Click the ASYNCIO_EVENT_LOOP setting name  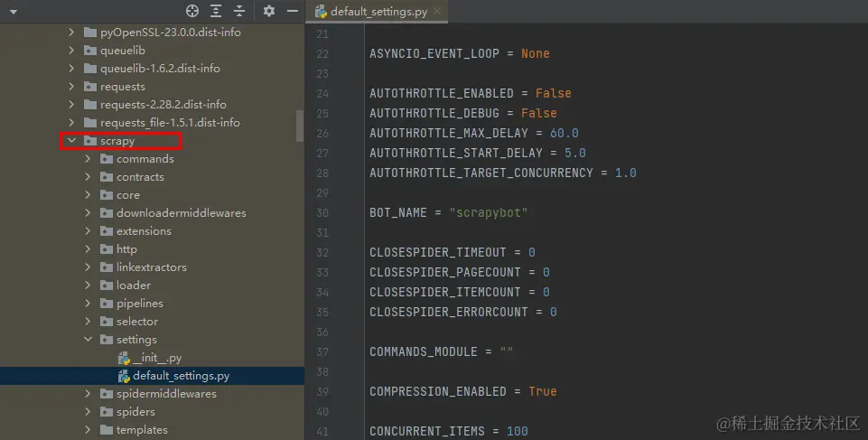(434, 53)
